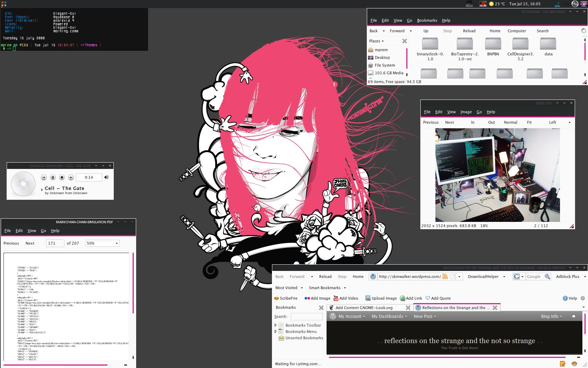
Task: Click the Help icon in ScribeFire toolbar
Action: (x=565, y=298)
